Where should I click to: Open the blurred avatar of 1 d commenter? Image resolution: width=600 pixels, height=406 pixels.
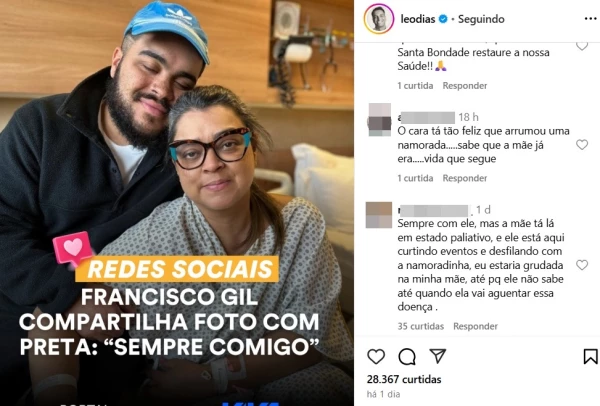[379, 215]
